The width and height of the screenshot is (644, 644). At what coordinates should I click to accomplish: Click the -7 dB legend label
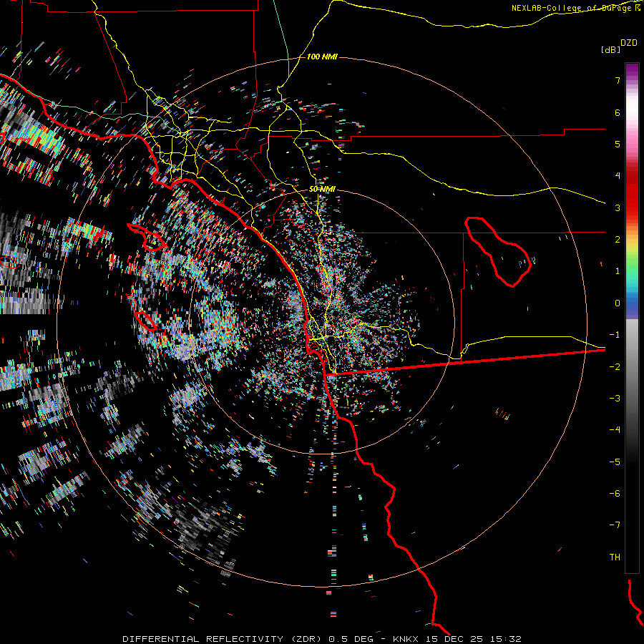point(615,525)
